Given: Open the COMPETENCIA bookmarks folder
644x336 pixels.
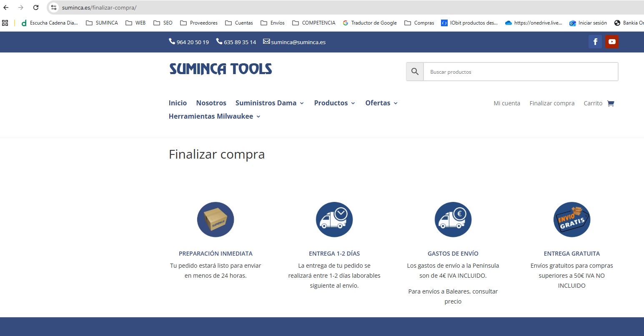Looking at the screenshot, I should 314,23.
